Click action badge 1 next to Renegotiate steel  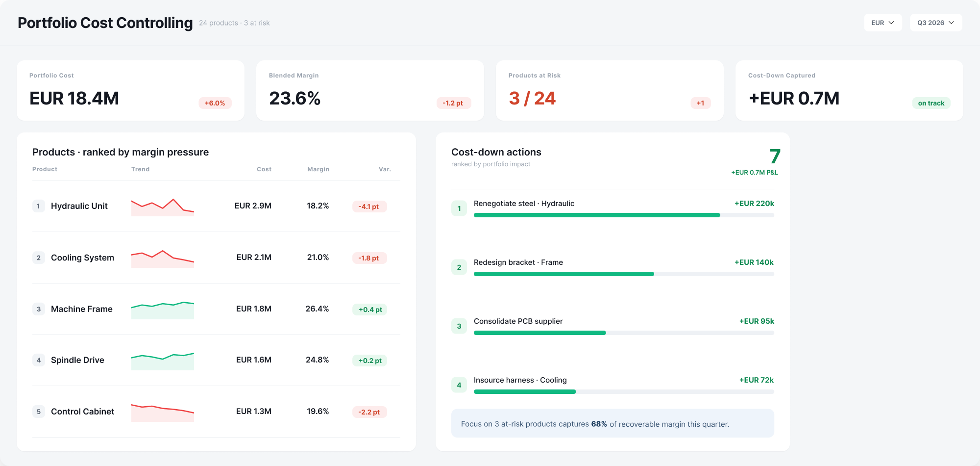click(459, 208)
